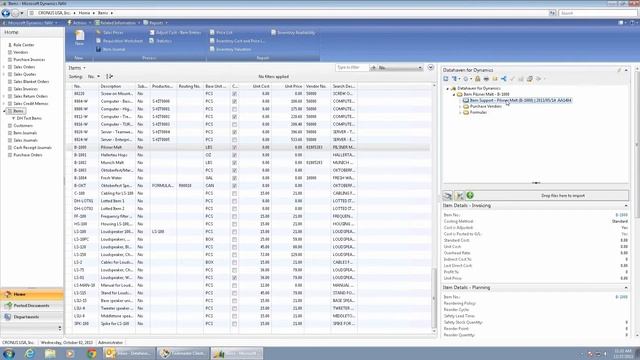Open Google Chrome from the taskbar
The image size is (640, 360).
point(91,353)
